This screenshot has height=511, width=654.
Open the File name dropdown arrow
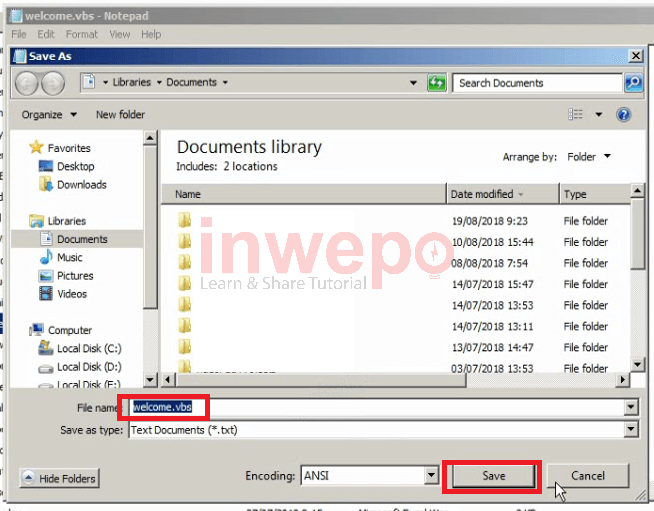[x=631, y=407]
